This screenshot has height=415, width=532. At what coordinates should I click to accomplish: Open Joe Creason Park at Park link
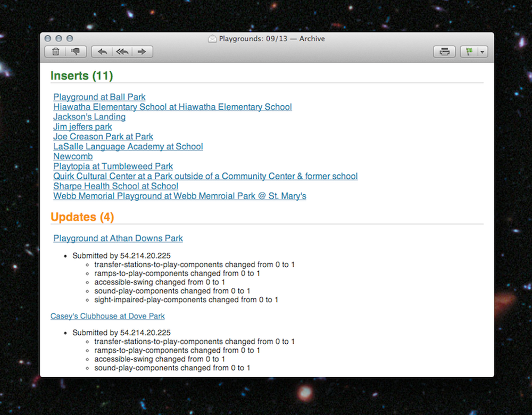103,136
